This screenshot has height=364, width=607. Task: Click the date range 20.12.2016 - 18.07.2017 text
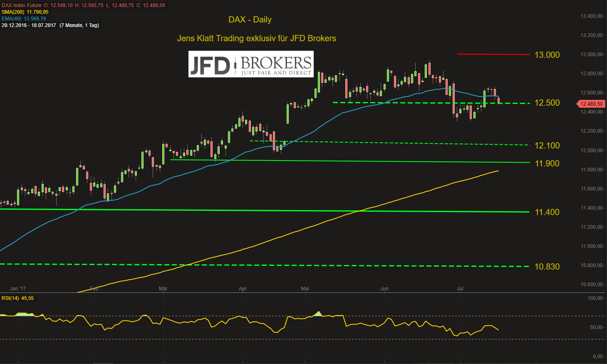[29, 25]
